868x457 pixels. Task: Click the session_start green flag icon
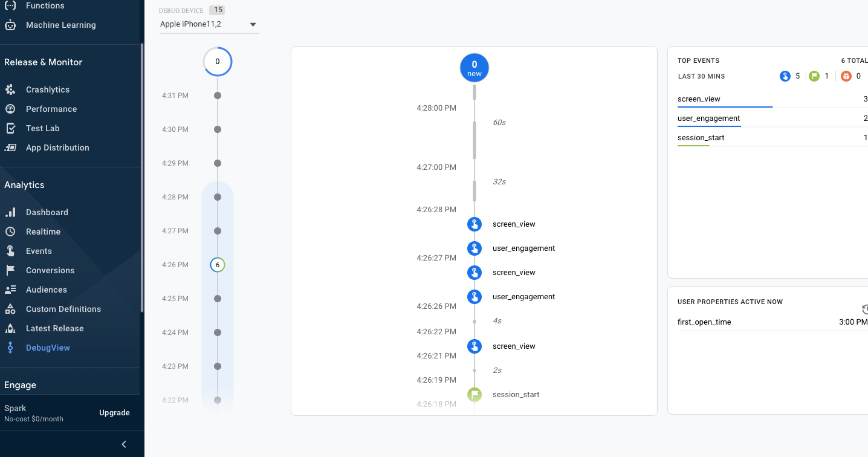[474, 395]
